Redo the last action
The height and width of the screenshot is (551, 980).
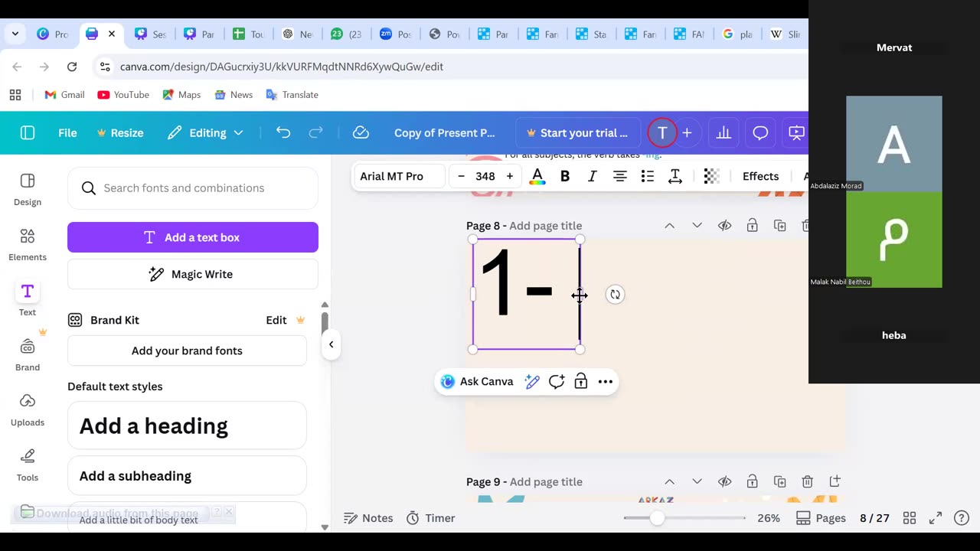coord(315,132)
